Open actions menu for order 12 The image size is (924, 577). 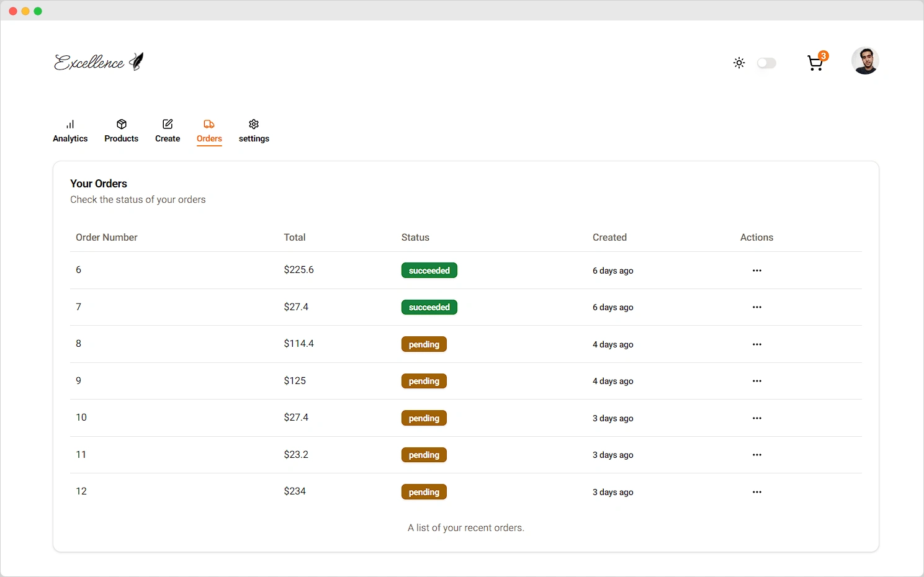pyautogui.click(x=757, y=492)
